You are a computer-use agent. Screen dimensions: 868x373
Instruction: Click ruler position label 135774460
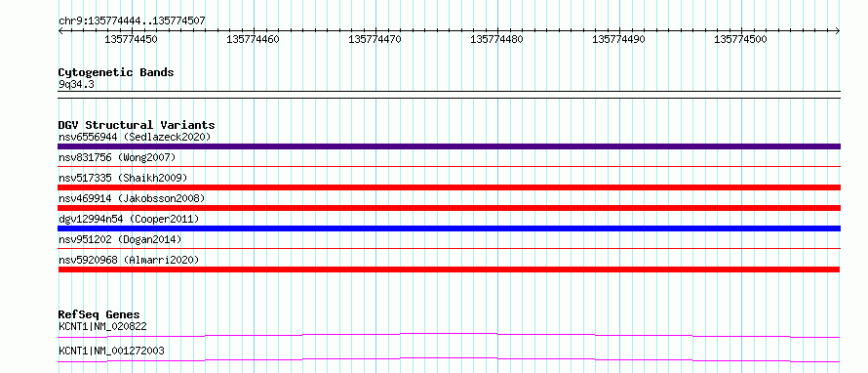(253, 39)
